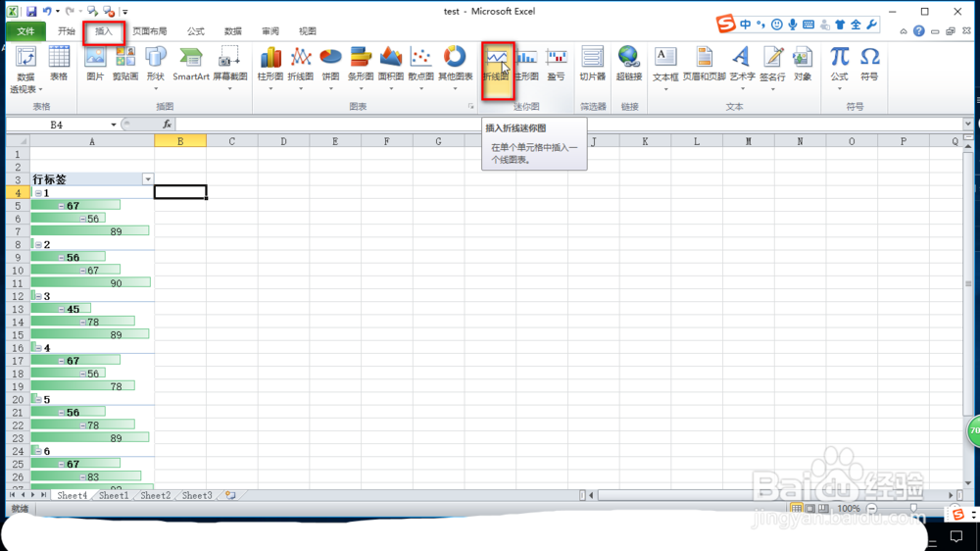The height and width of the screenshot is (551, 980).
Task: Collapse pivot group 2 in row 8
Action: (38, 244)
